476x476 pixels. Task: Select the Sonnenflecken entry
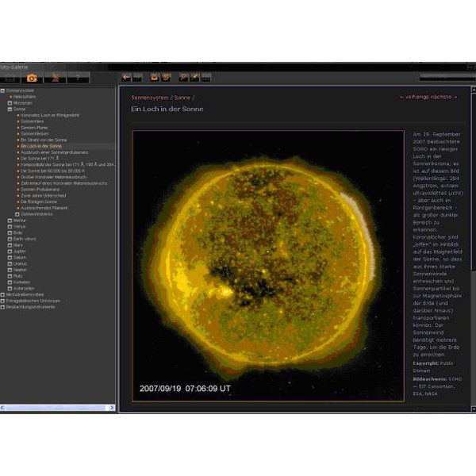(35, 134)
